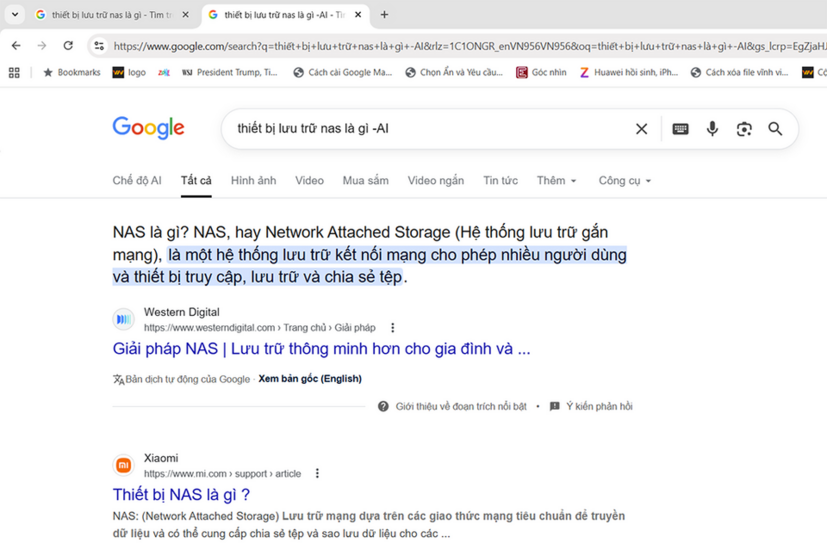
Task: Click inside the Google search input field
Action: coord(420,129)
